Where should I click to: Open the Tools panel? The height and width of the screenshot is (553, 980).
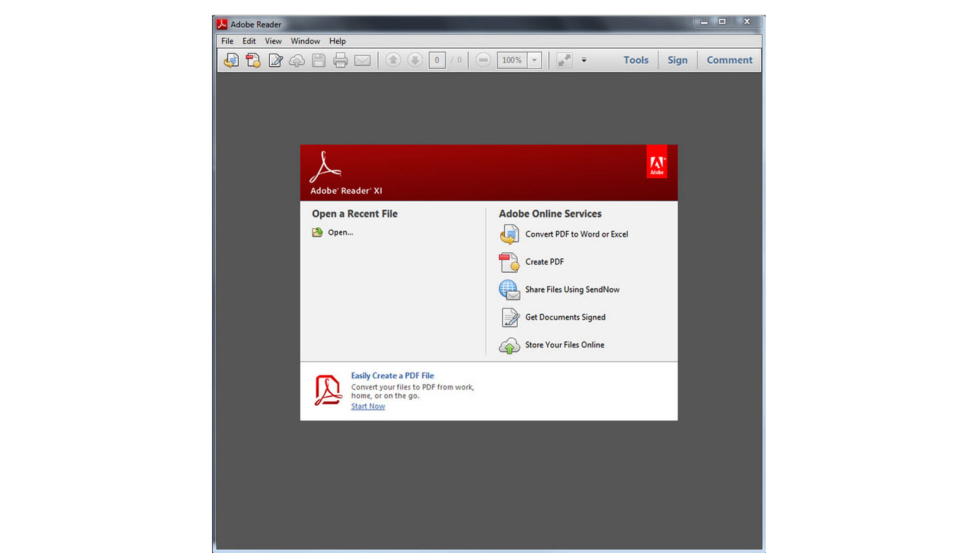click(635, 60)
